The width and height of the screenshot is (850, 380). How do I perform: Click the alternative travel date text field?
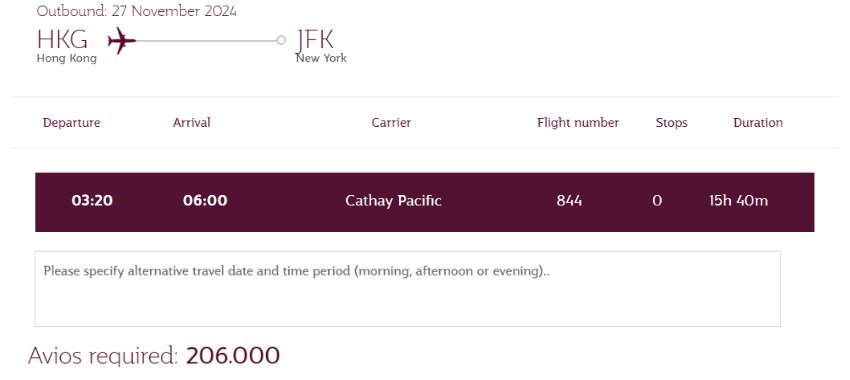[408, 288]
